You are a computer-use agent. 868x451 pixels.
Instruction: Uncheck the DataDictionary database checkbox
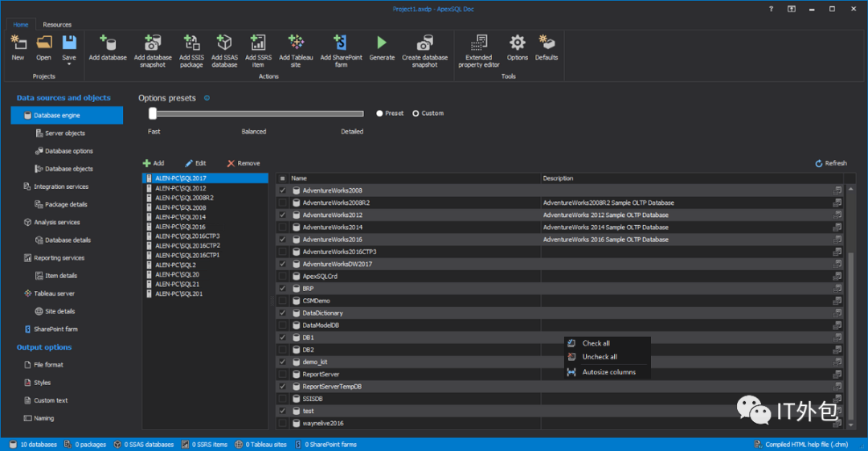[x=282, y=313]
